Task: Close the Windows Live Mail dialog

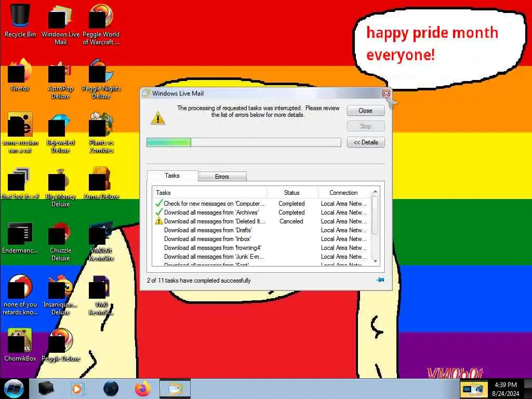Action: 386,94
